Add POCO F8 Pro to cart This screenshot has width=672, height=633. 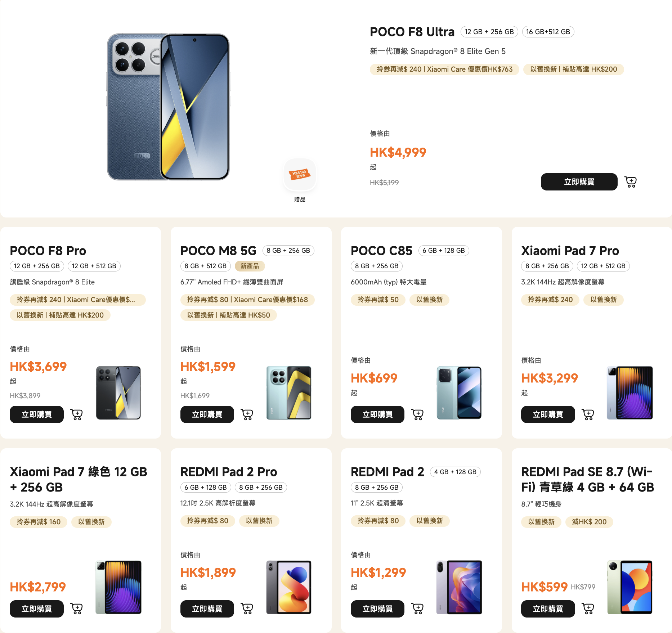(x=77, y=414)
